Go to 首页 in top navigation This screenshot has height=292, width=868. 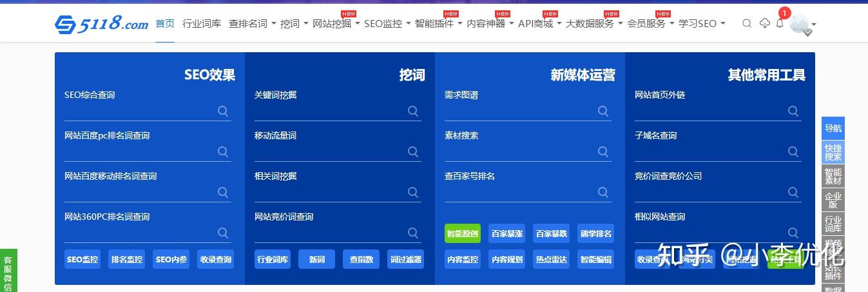pos(165,23)
